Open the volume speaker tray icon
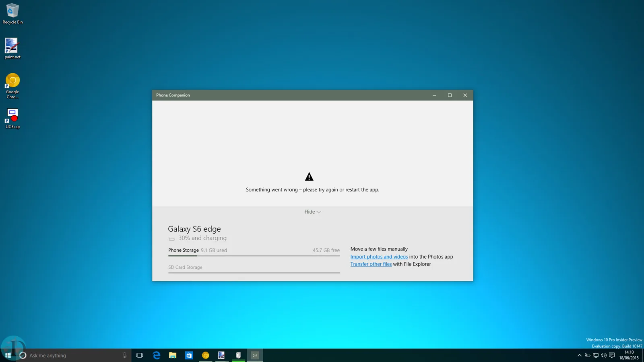Image resolution: width=644 pixels, height=362 pixels. 604,355
